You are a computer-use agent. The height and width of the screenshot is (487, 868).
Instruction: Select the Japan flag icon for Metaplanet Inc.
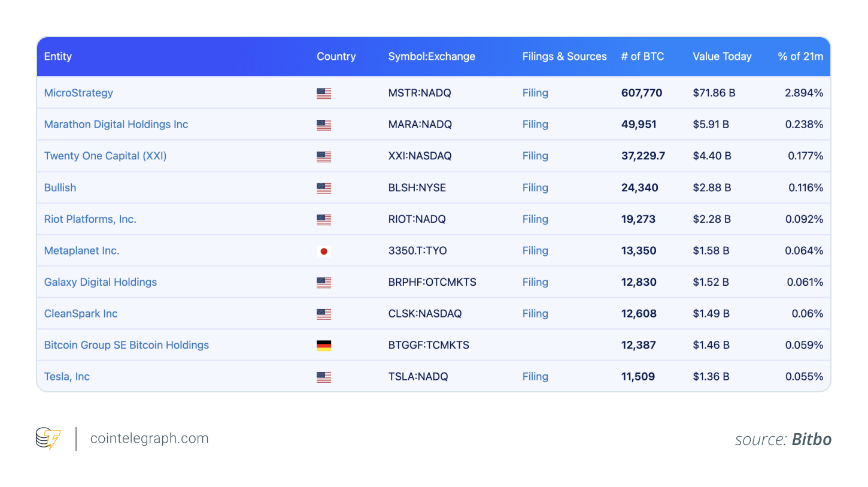click(x=324, y=251)
